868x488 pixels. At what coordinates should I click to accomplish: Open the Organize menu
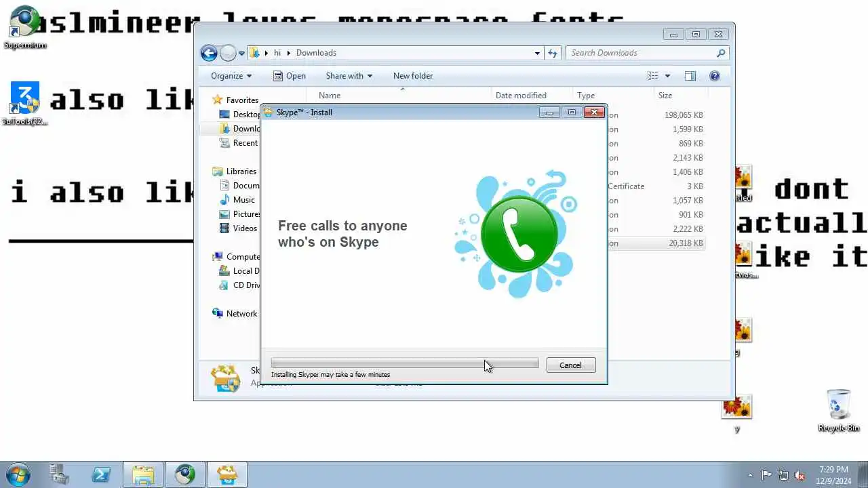(x=231, y=76)
